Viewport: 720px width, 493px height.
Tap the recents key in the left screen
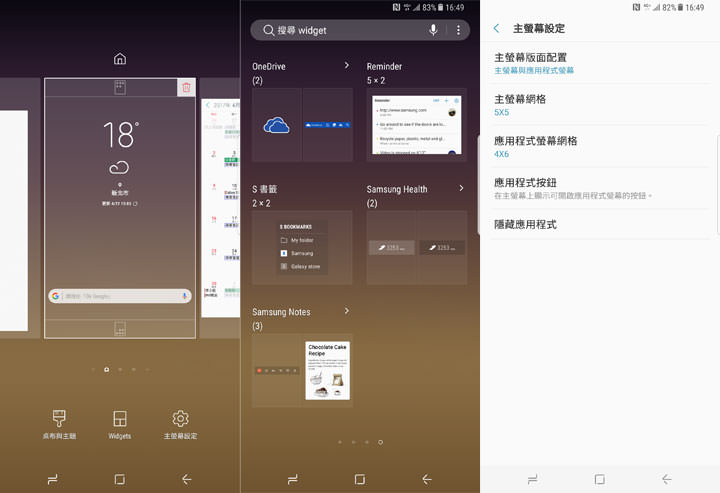[53, 479]
